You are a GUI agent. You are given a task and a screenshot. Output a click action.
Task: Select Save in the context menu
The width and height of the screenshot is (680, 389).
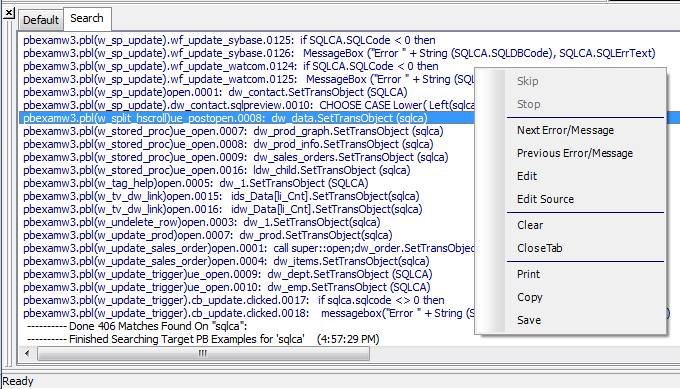coord(529,320)
